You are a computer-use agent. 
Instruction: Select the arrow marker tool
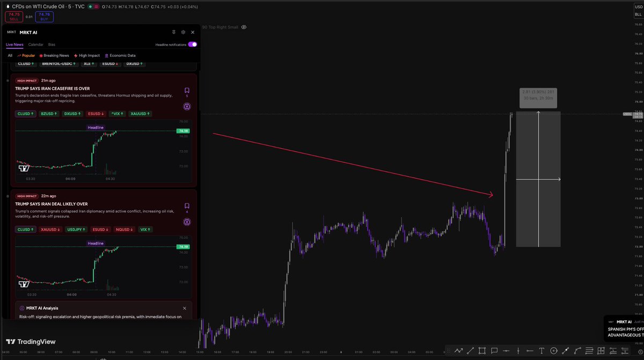coord(565,351)
